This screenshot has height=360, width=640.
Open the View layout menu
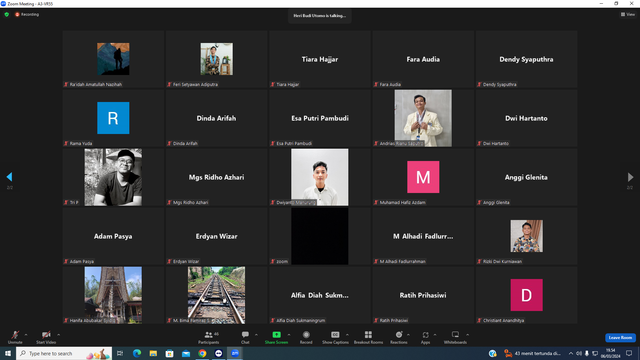click(628, 14)
